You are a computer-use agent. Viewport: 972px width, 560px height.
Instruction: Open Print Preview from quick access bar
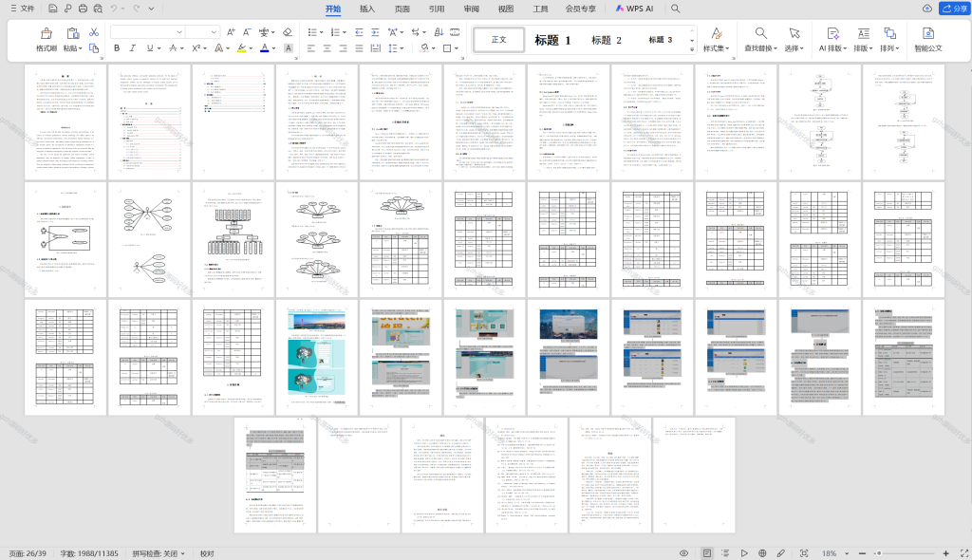coord(98,9)
